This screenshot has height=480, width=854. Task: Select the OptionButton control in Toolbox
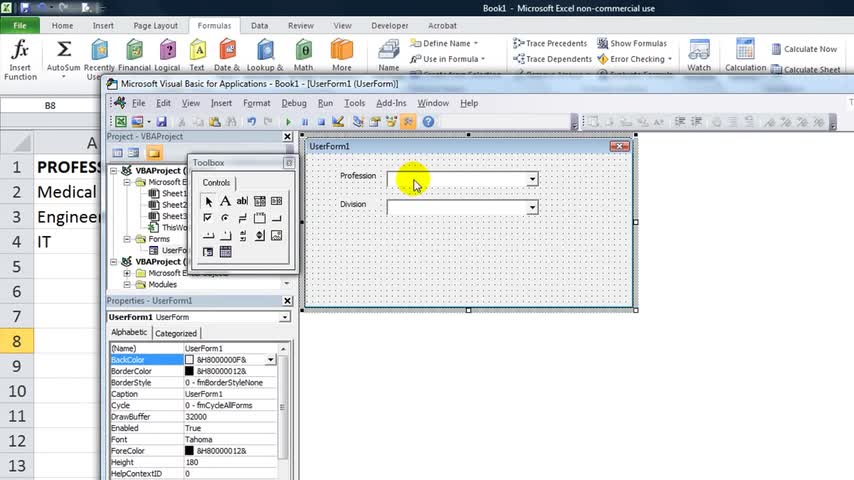click(225, 218)
